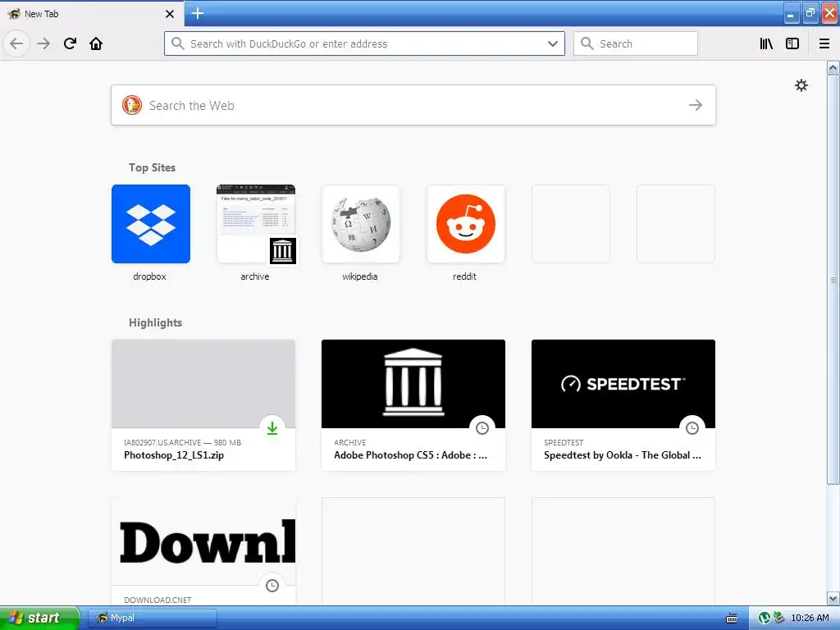The height and width of the screenshot is (630, 840).
Task: Open the hamburger application menu
Action: coord(824,43)
